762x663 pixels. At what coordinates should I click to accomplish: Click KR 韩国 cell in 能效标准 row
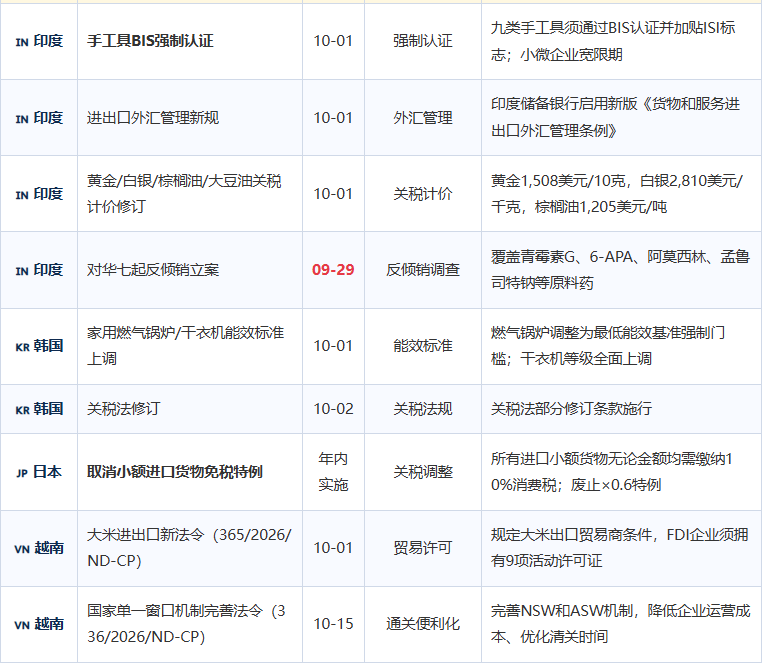click(x=39, y=346)
